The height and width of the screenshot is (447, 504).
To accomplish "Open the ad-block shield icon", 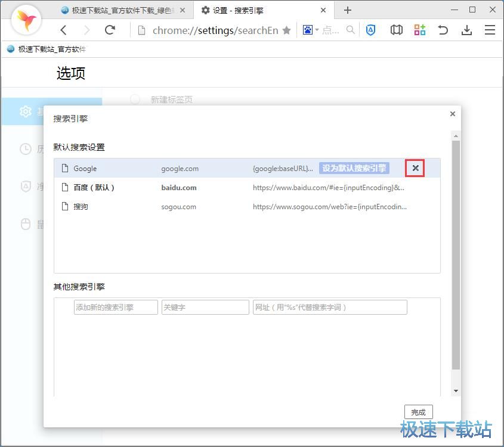I will click(370, 30).
